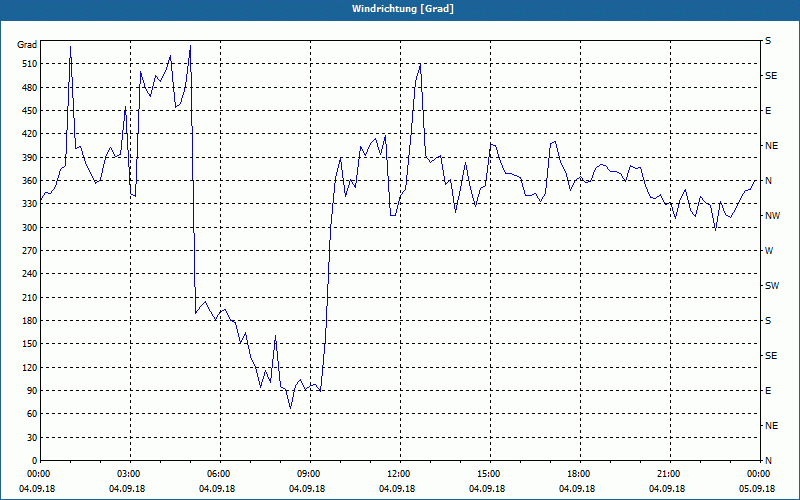Click the 0 y-axis origin label
This screenshot has width=800, height=500.
click(x=35, y=461)
